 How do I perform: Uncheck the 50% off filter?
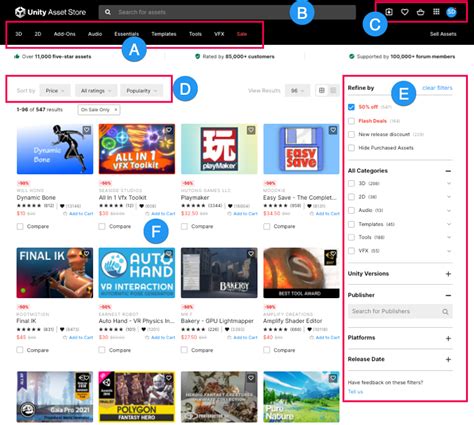pos(351,107)
